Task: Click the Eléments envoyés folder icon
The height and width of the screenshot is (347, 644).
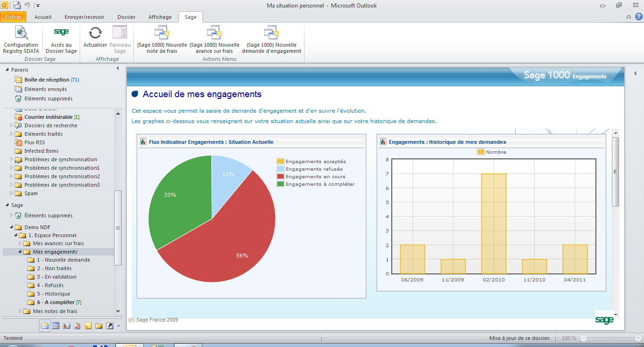Action: (18, 89)
